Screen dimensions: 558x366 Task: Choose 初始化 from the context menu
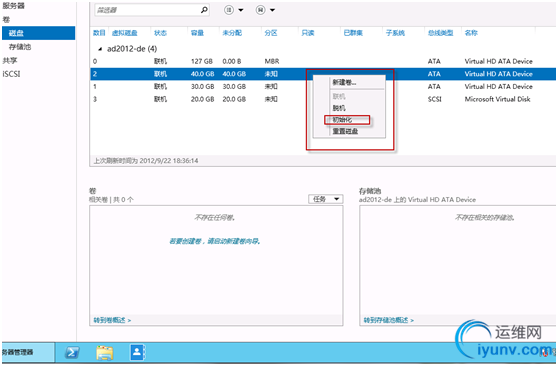[342, 120]
